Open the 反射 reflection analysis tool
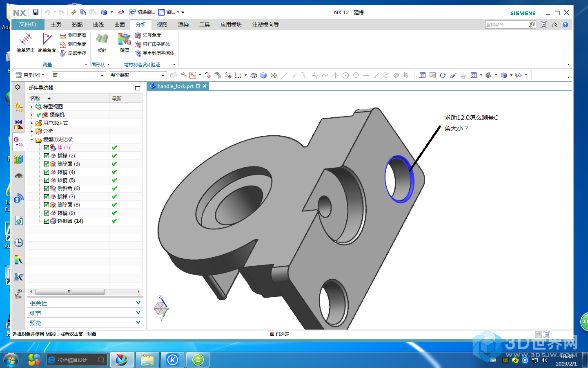 coord(102,43)
